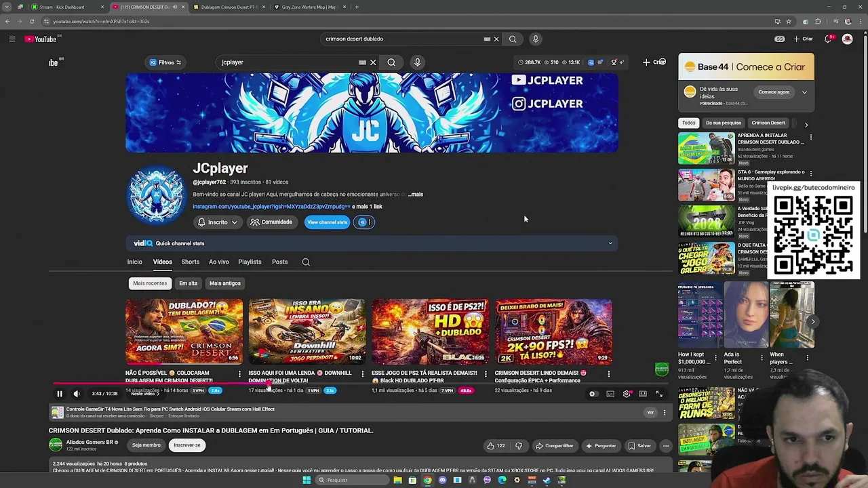Seek on the red video progress bar

tap(359, 384)
